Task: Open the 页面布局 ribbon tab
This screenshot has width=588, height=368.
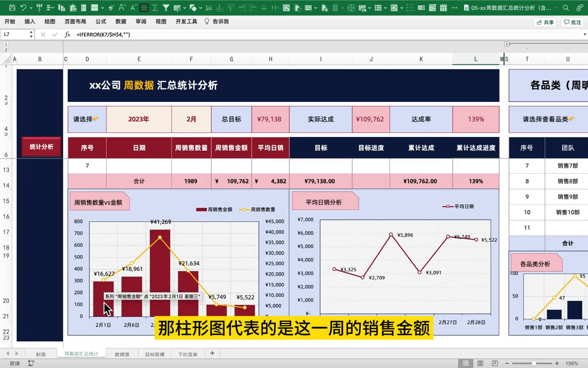Action: pyautogui.click(x=76, y=21)
